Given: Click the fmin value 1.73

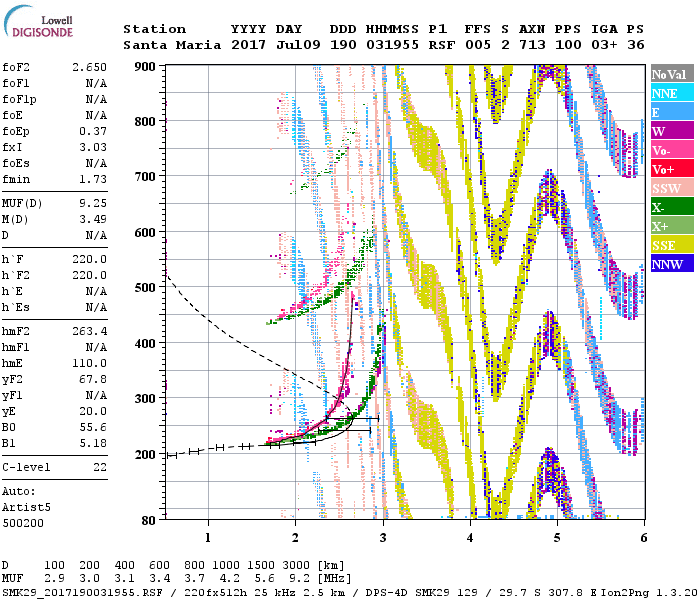Looking at the screenshot, I should (93, 179).
